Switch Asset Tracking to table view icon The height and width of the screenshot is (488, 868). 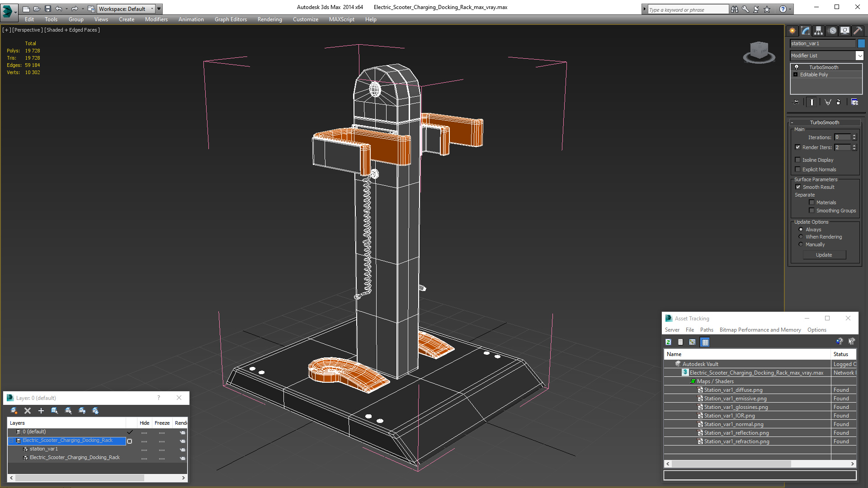tap(705, 342)
